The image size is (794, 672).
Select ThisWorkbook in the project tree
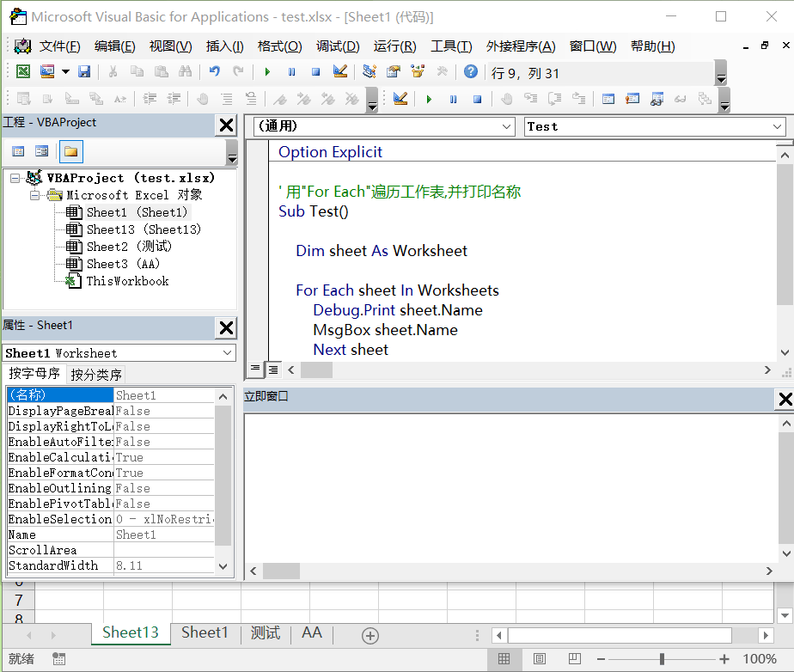tap(127, 281)
